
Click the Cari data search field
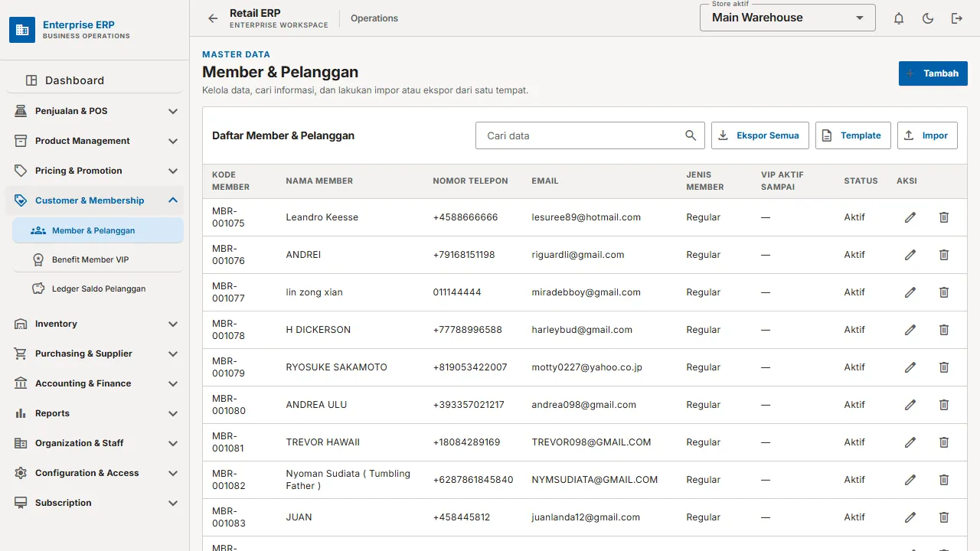[590, 135]
